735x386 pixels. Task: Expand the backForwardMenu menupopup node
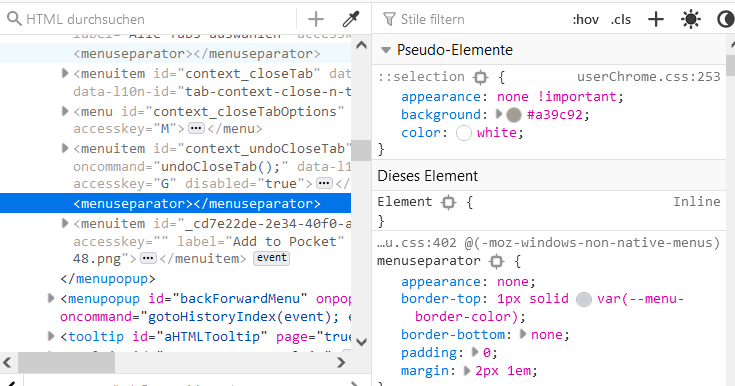click(52, 298)
